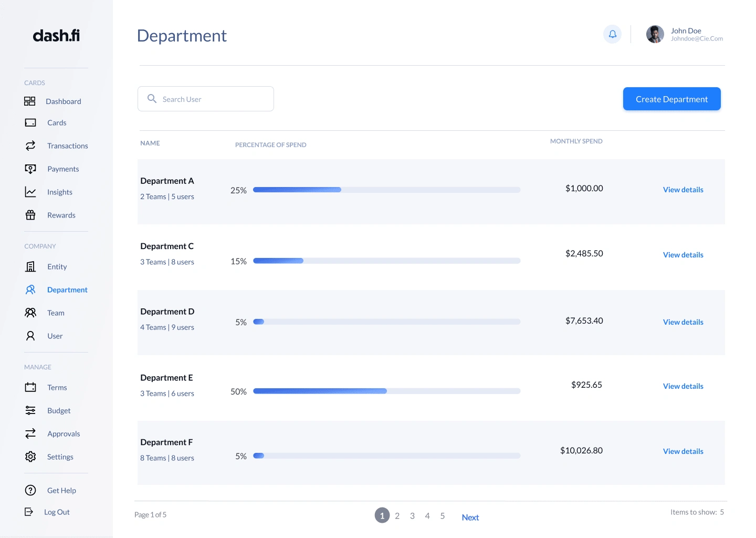756x538 pixels.
Task: Click Create Department button
Action: (671, 99)
